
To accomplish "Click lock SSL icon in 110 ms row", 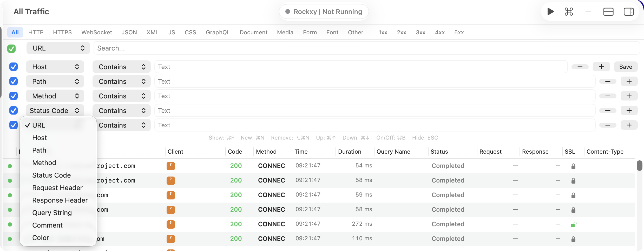I will (x=573, y=239).
